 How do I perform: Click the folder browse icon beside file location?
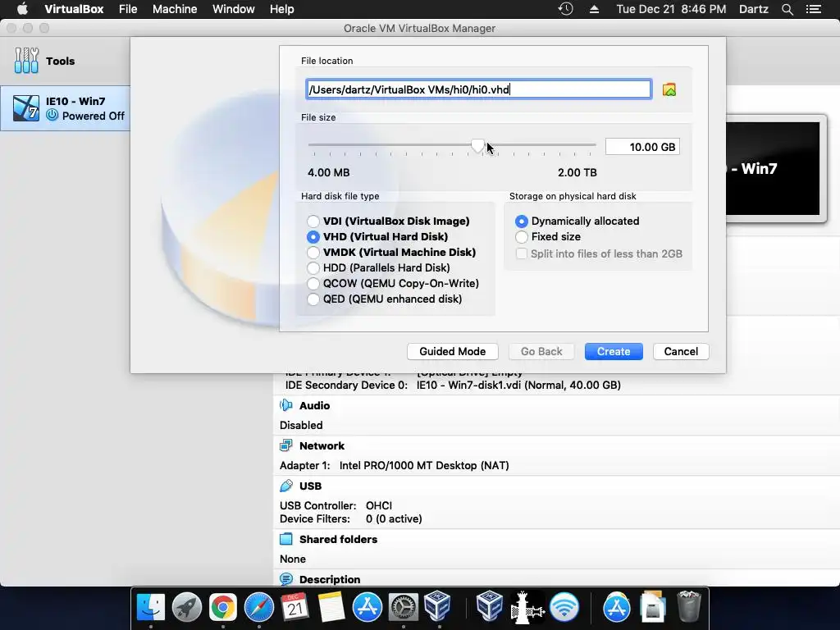tap(669, 89)
